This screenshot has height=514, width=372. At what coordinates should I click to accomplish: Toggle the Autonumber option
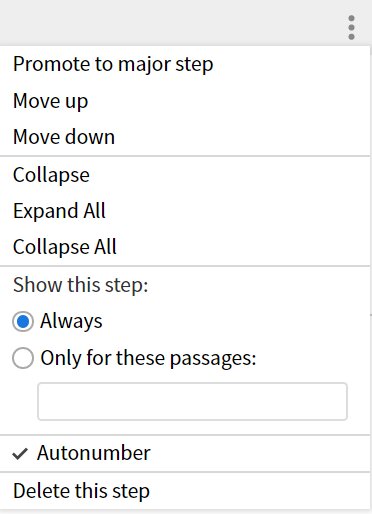[x=185, y=453]
